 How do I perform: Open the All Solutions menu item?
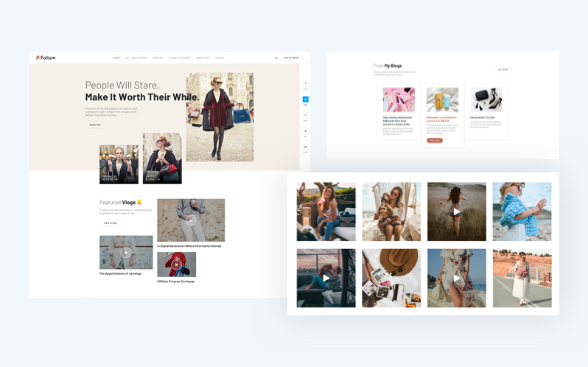click(136, 57)
